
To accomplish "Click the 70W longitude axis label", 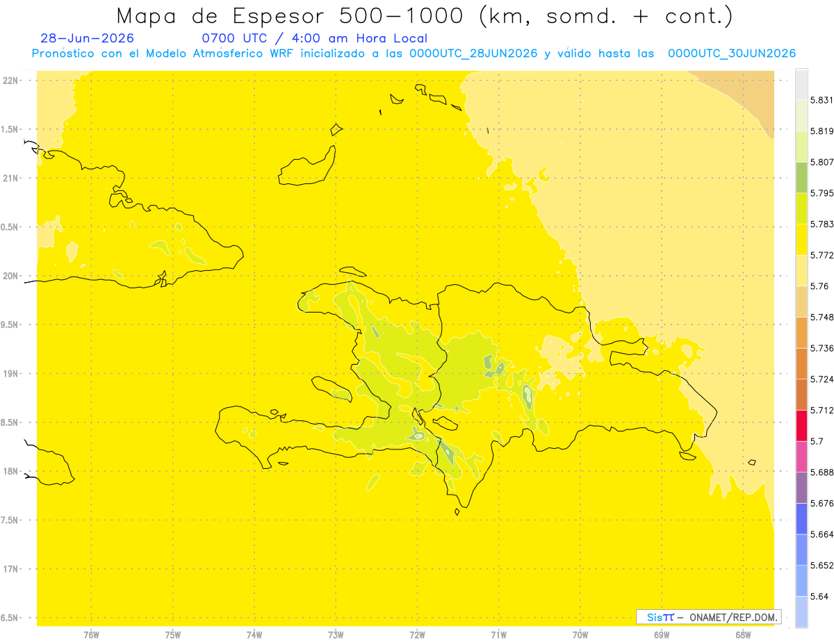I will click(580, 635).
